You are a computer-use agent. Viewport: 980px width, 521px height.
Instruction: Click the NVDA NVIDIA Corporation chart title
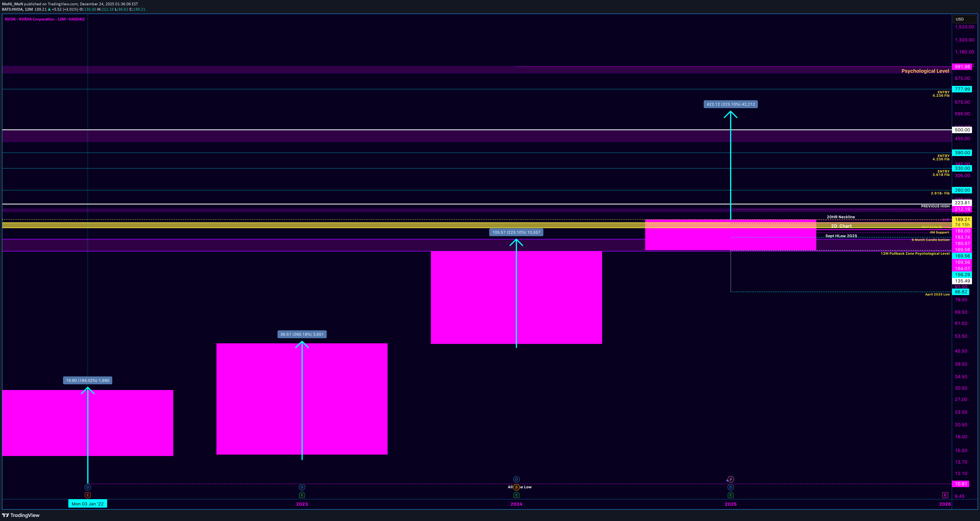pos(45,19)
